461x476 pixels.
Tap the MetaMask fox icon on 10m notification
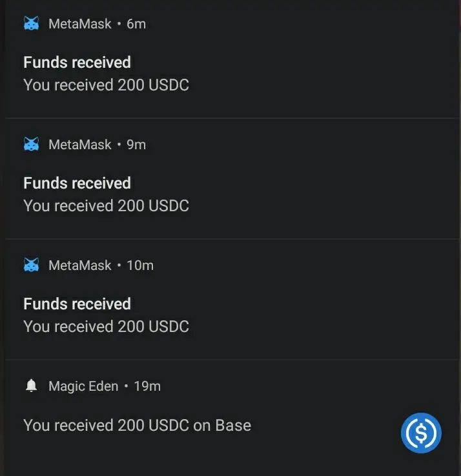pyautogui.click(x=31, y=265)
